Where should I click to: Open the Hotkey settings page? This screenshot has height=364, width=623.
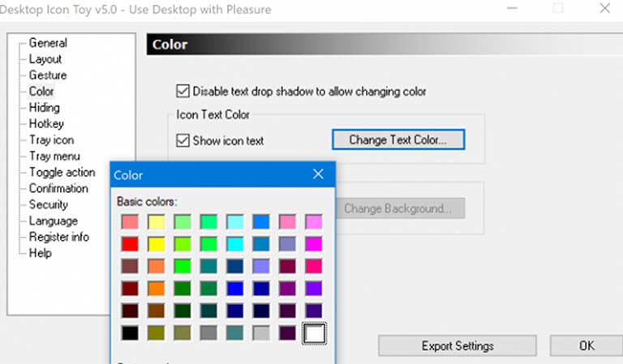(x=46, y=124)
